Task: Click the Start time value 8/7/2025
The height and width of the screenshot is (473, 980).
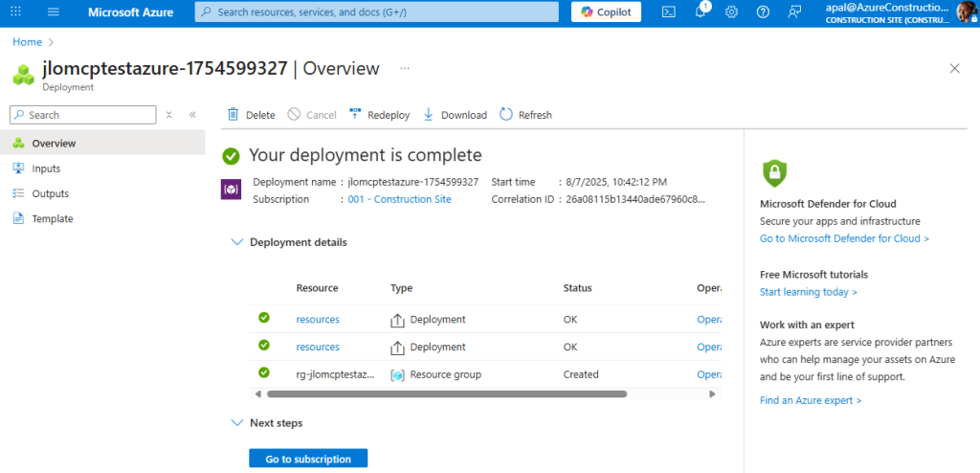Action: 616,182
